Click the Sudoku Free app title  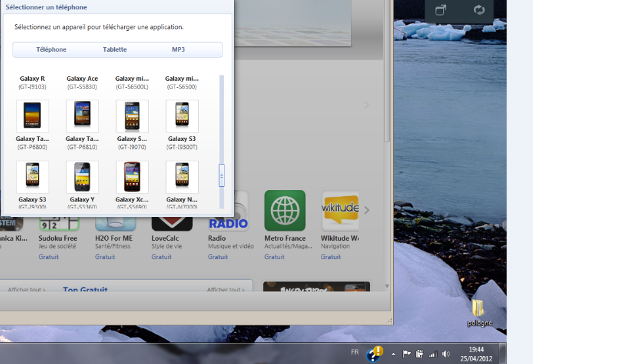pyautogui.click(x=58, y=238)
